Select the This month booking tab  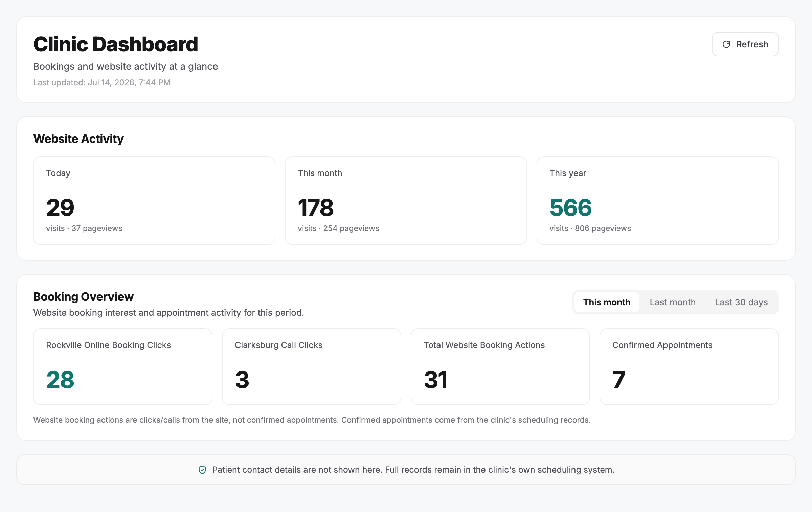tap(607, 302)
